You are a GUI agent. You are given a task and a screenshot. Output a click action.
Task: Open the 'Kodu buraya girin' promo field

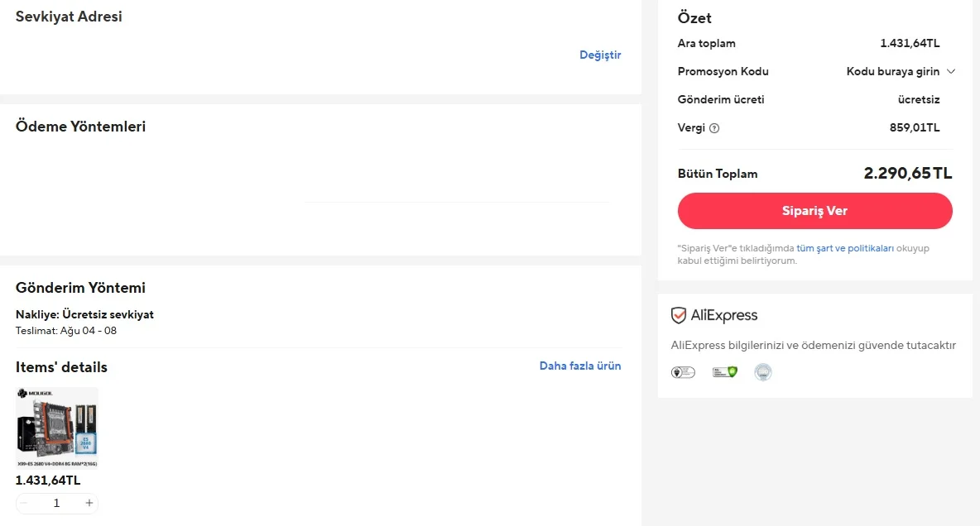[x=892, y=72]
